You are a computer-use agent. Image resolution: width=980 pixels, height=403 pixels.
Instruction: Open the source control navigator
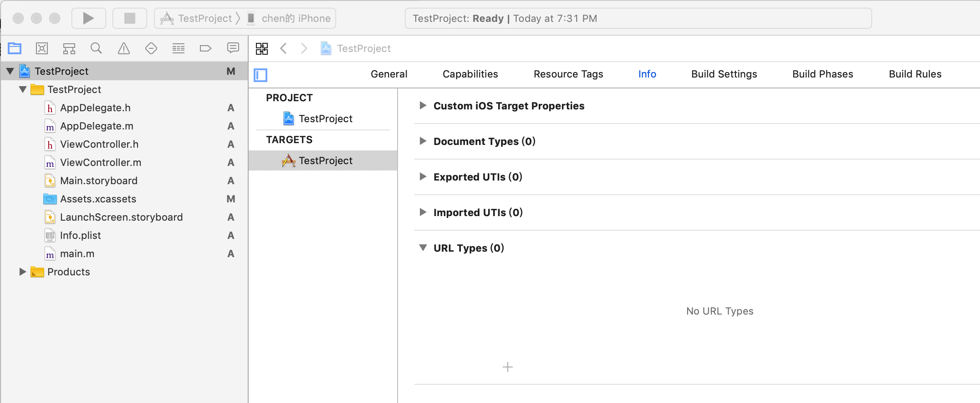(x=42, y=48)
